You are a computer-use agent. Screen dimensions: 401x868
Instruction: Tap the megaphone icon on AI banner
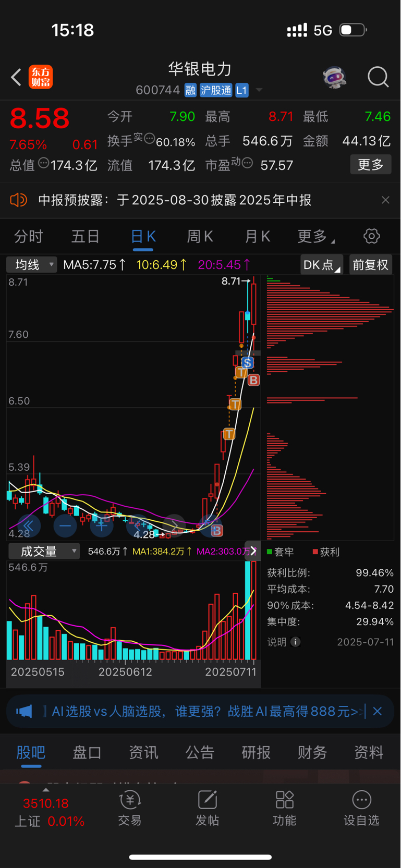[x=24, y=711]
